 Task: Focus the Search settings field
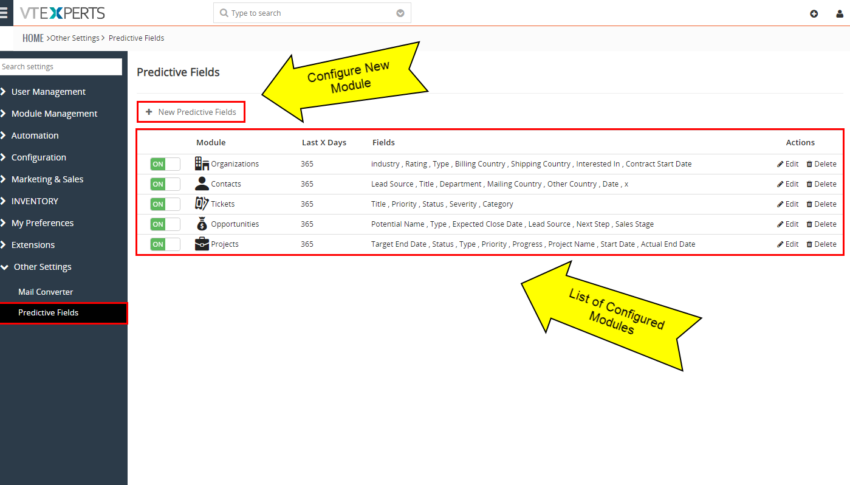click(61, 67)
